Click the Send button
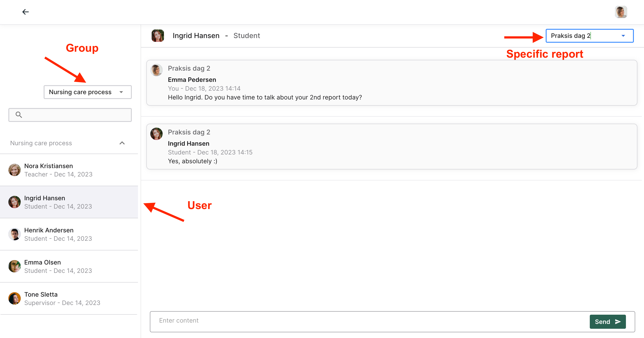 coord(607,321)
